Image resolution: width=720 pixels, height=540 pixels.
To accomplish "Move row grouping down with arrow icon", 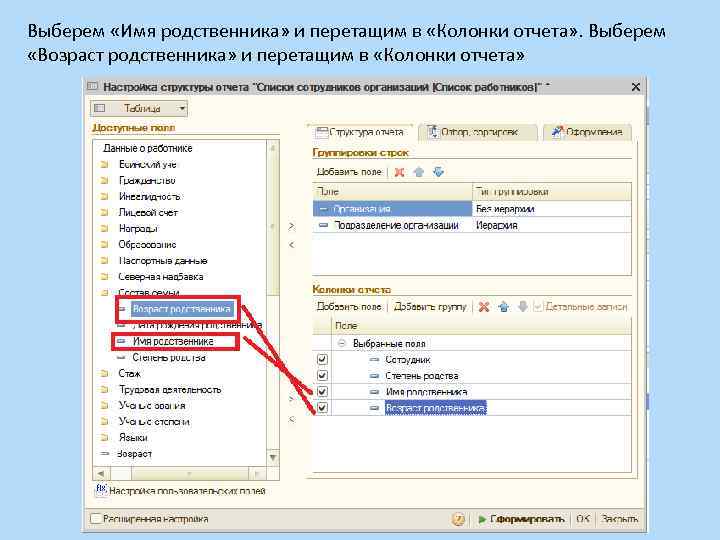I will tap(439, 172).
